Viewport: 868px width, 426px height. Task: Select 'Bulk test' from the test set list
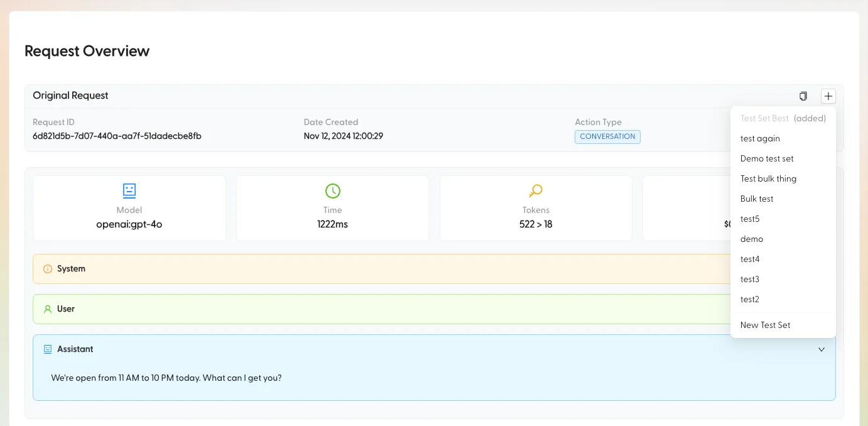point(757,199)
